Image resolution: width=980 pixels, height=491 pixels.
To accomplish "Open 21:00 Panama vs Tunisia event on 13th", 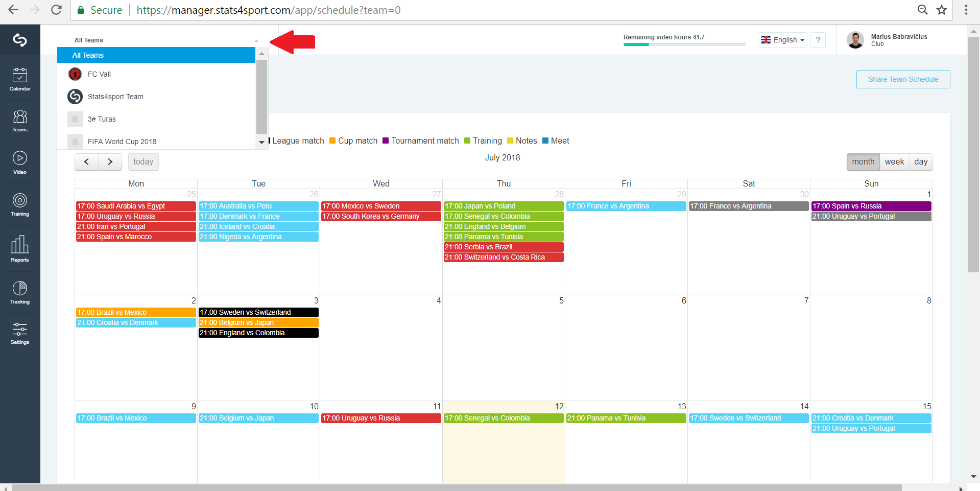I will point(626,418).
